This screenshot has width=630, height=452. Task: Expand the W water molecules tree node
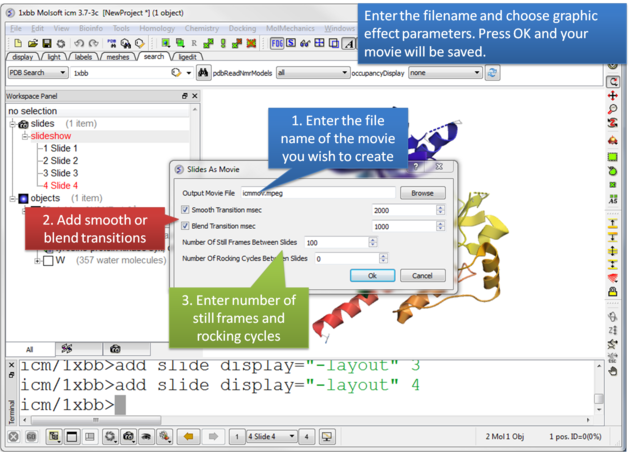tap(38, 261)
